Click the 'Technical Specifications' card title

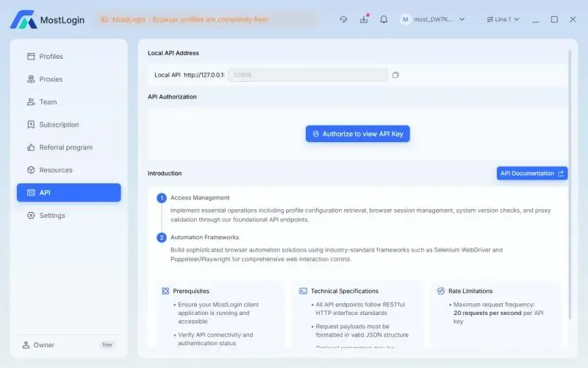[x=345, y=291]
